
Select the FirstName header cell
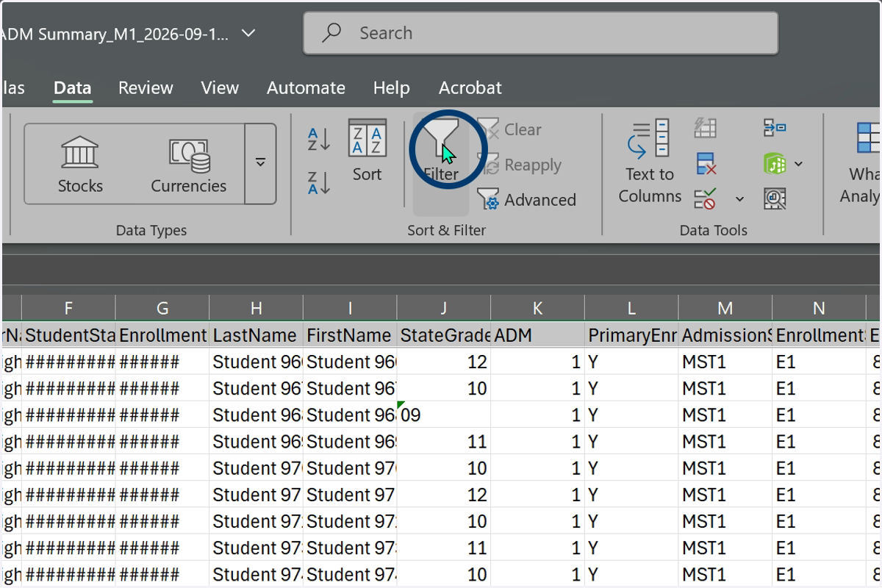point(350,335)
